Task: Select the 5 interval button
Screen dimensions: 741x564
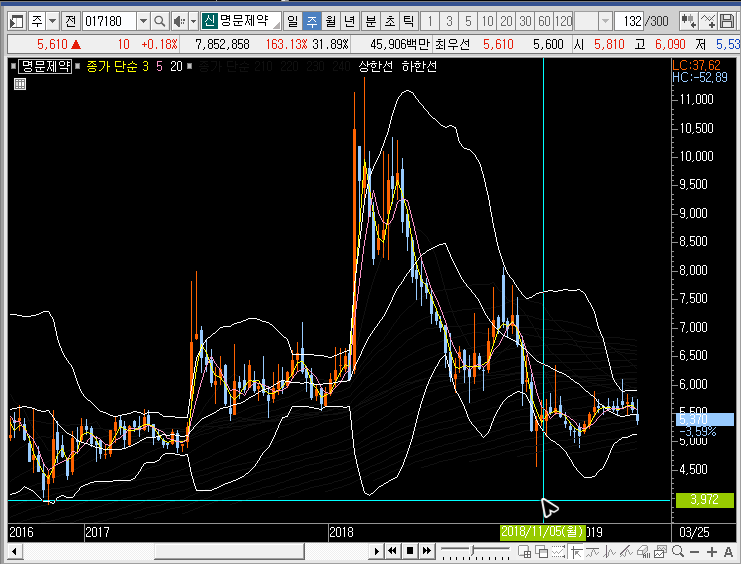Action: click(x=468, y=21)
